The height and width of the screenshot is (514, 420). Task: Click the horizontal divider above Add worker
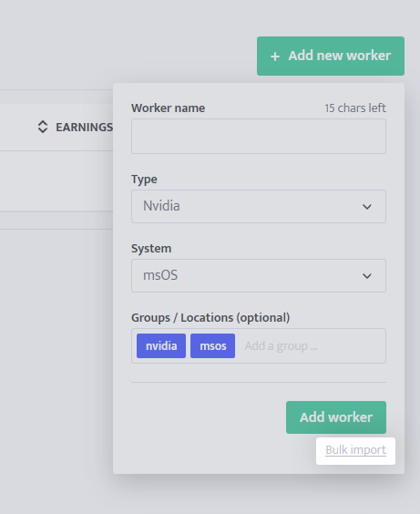pyautogui.click(x=259, y=382)
